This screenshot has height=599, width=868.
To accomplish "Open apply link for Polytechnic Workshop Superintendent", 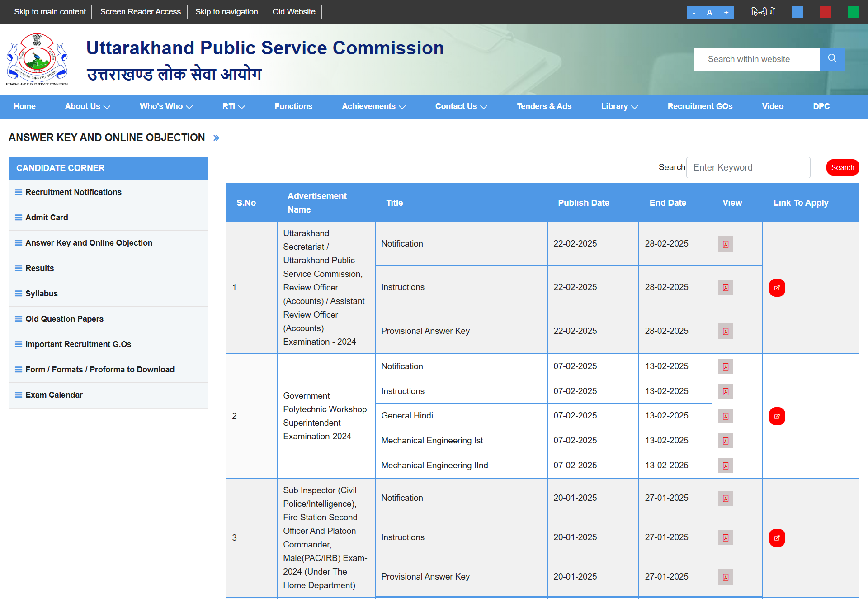I will click(x=777, y=416).
